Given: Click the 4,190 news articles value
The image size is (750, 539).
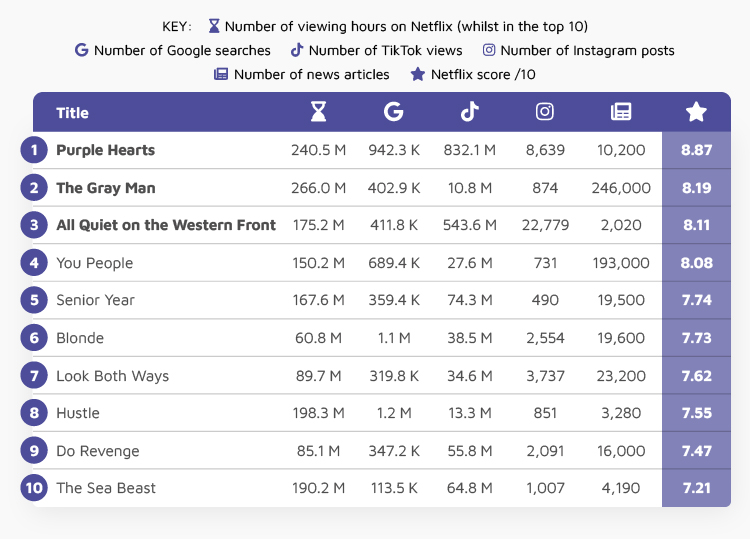Looking at the screenshot, I should [621, 488].
